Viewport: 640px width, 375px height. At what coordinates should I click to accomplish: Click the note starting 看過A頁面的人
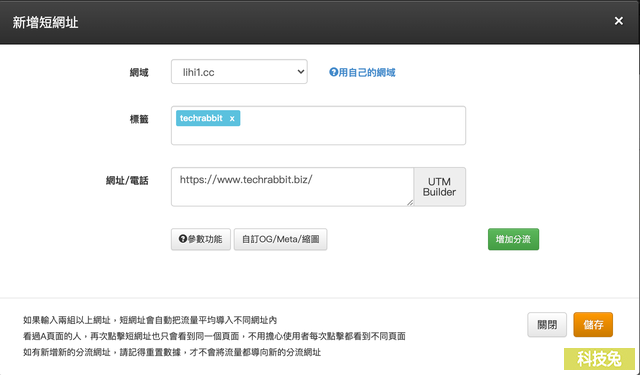coord(214,336)
